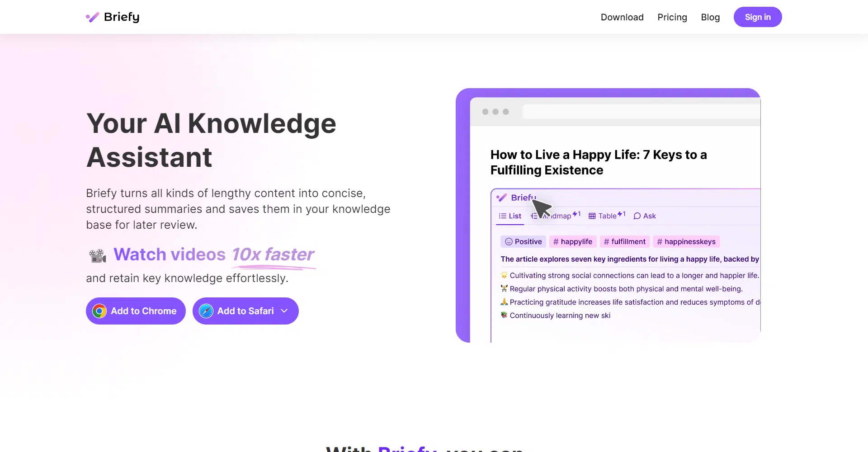This screenshot has height=452, width=868.
Task: Click the Chrome icon on Add button
Action: [99, 311]
